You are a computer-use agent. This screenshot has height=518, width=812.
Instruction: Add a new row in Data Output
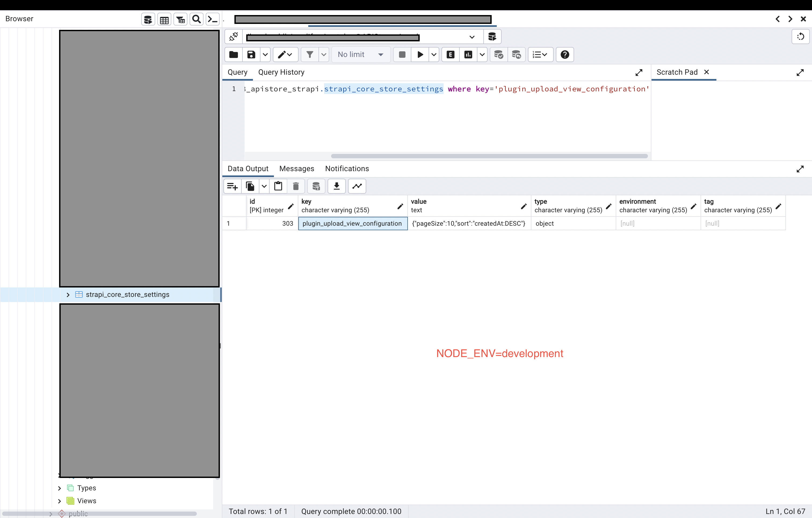coord(232,186)
